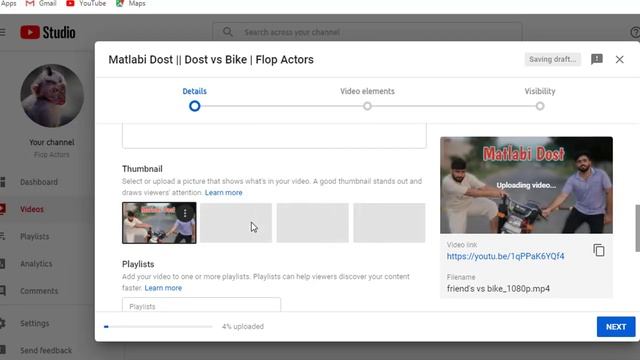Viewport: 640px width, 360px height.
Task: Click the search magnifier icon
Action: (228, 32)
